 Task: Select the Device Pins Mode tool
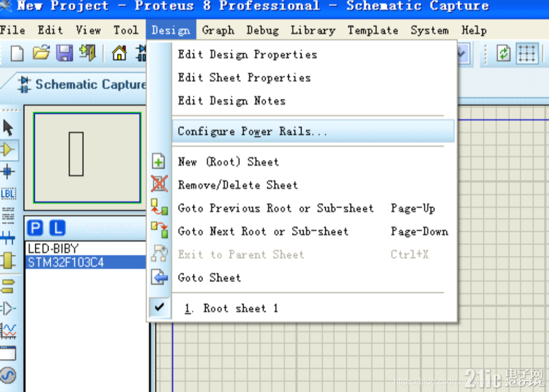[x=8, y=308]
